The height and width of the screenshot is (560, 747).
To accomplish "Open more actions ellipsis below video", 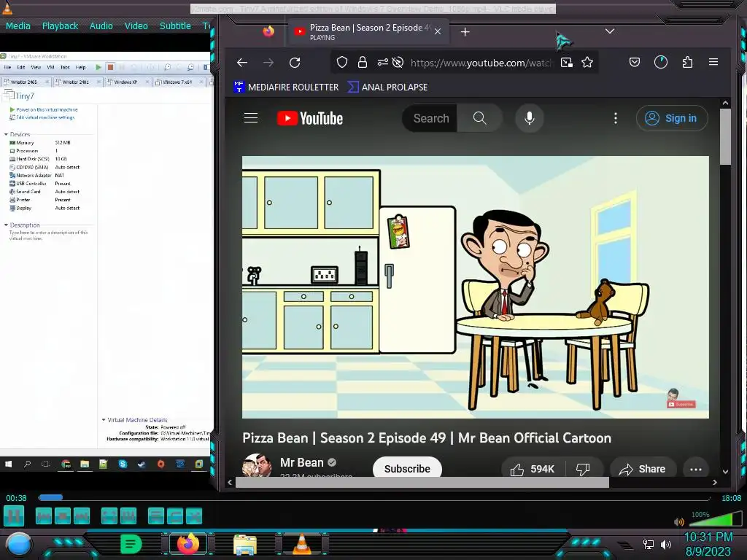I will 695,469.
